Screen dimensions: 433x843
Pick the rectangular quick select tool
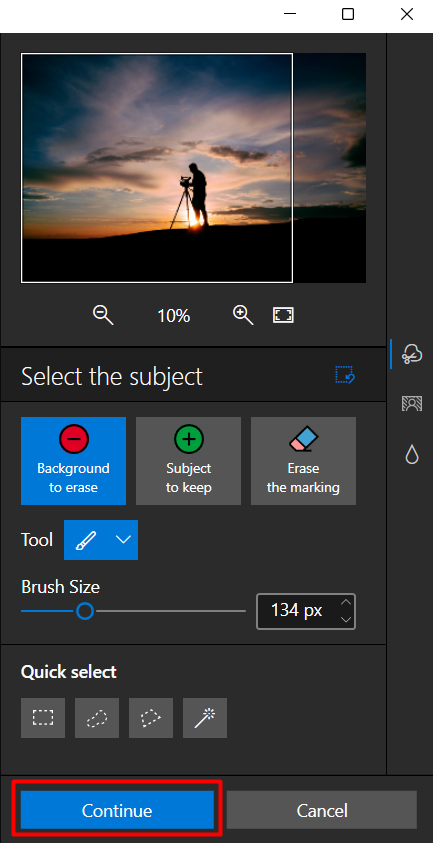(x=43, y=718)
